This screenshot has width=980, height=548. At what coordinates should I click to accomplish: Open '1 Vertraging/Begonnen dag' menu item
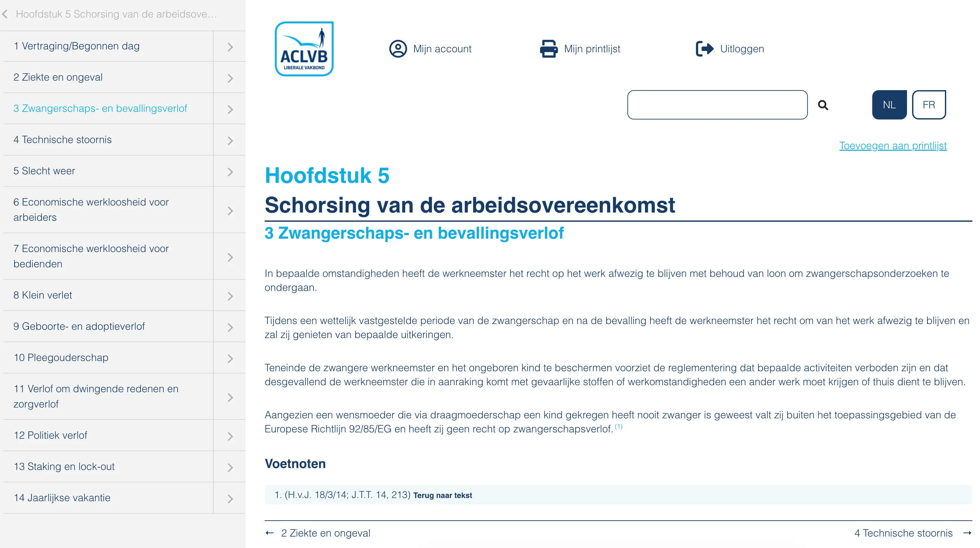tap(108, 46)
